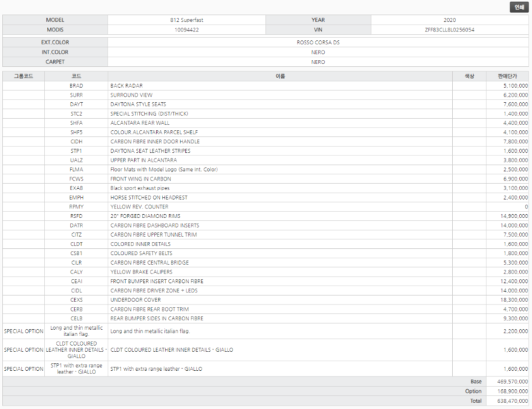Select CARBON FIBRE CENTRAL BRIDGE entry
The height and width of the screenshot is (409, 532).
150,262
